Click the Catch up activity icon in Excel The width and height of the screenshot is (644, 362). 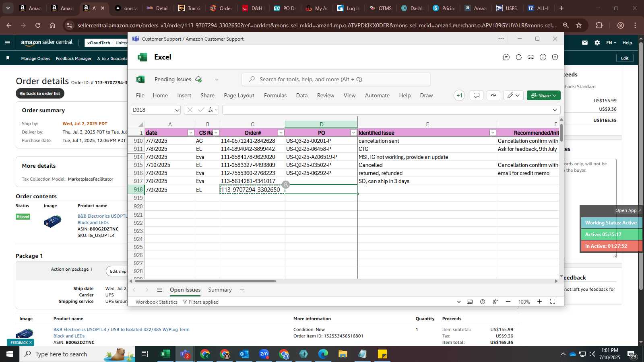[493, 95]
